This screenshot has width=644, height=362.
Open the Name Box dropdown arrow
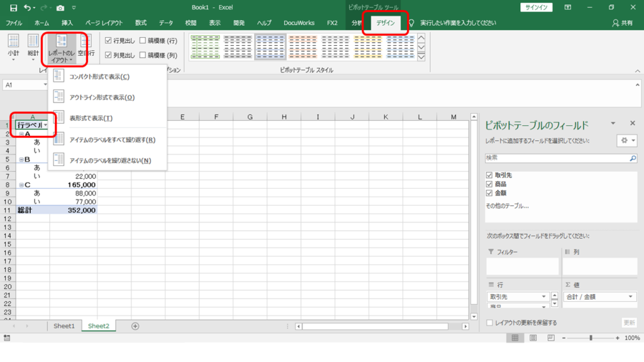[x=45, y=85]
